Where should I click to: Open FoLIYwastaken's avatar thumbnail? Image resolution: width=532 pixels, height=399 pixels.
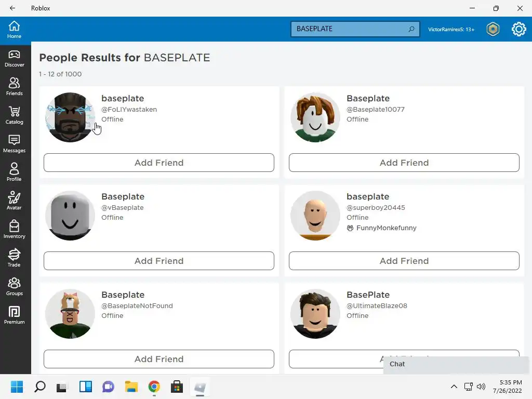[x=70, y=117]
